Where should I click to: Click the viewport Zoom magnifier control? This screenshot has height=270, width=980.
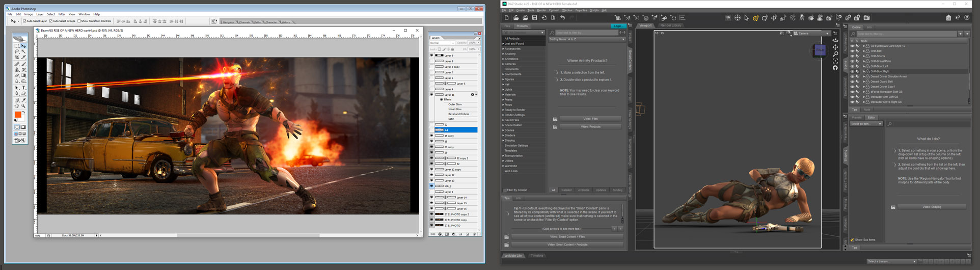835,54
